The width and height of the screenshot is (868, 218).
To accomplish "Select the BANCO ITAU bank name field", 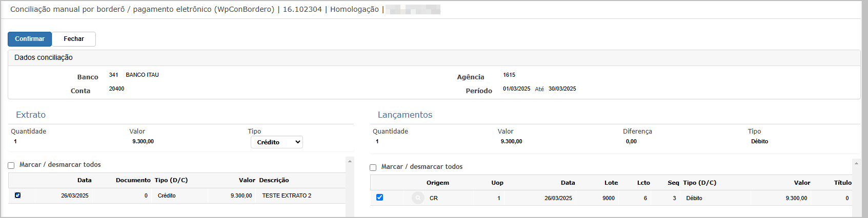I will click(143, 75).
